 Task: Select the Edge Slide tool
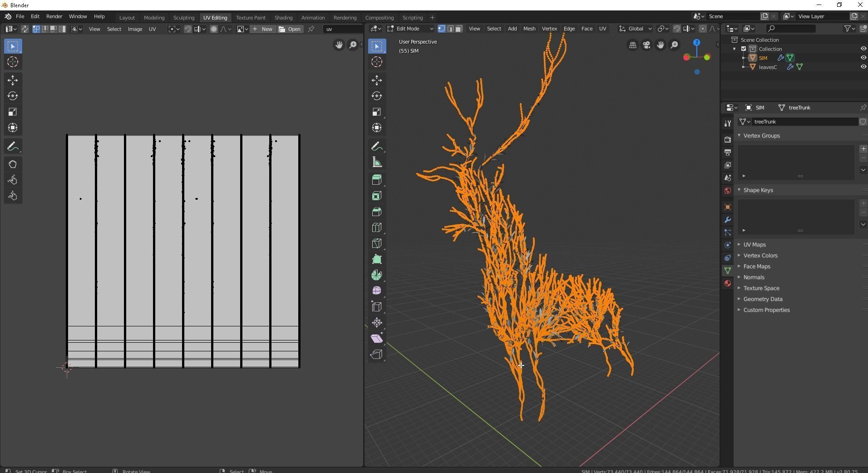(377, 307)
